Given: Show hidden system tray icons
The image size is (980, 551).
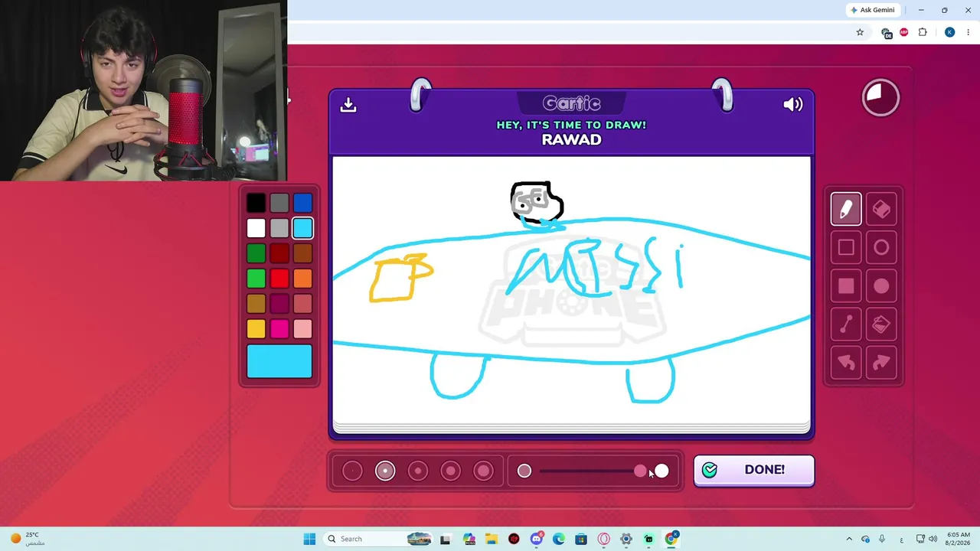Looking at the screenshot, I should [849, 539].
